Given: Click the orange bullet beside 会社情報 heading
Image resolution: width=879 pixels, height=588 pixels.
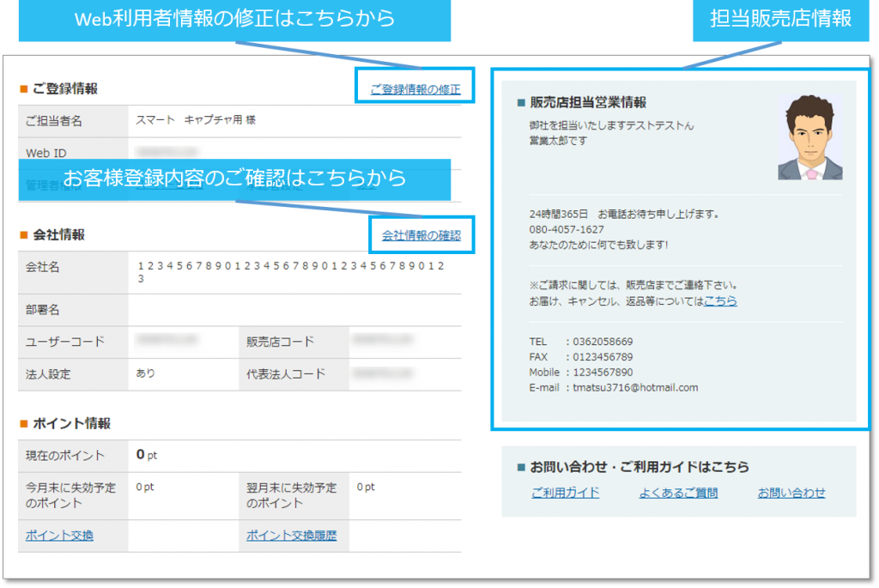Looking at the screenshot, I should (24, 234).
